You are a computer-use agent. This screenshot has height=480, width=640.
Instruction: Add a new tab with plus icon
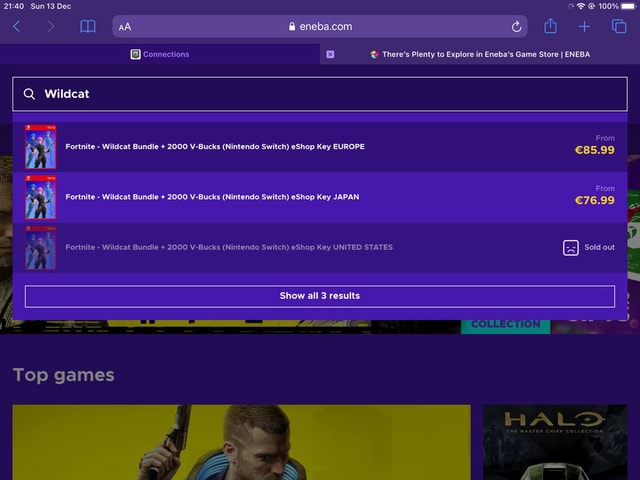[584, 27]
